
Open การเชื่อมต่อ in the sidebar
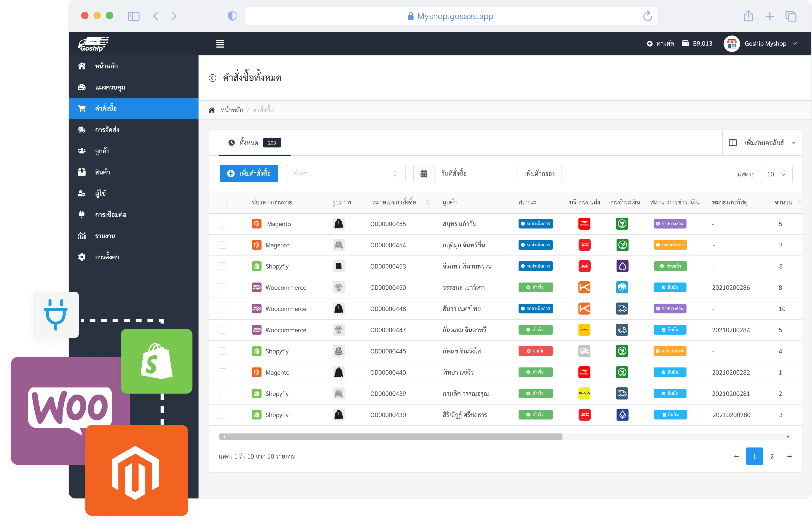point(133,214)
